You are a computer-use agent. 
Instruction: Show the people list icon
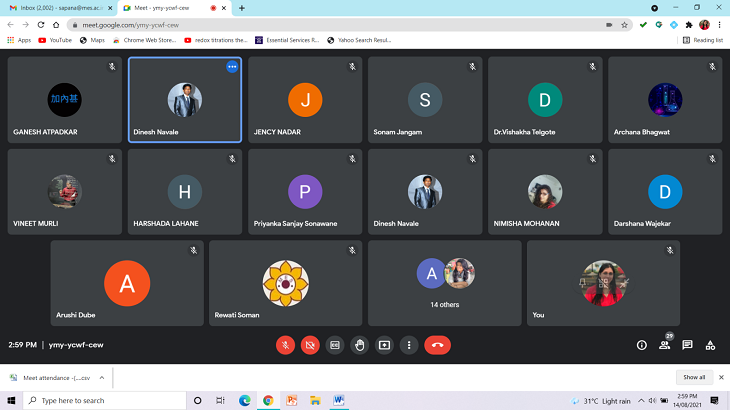[x=664, y=345]
